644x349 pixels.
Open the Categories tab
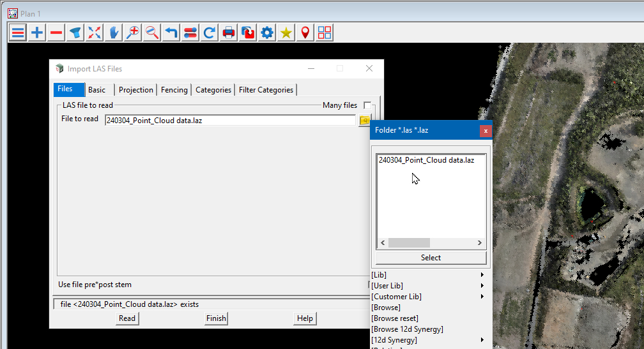213,90
